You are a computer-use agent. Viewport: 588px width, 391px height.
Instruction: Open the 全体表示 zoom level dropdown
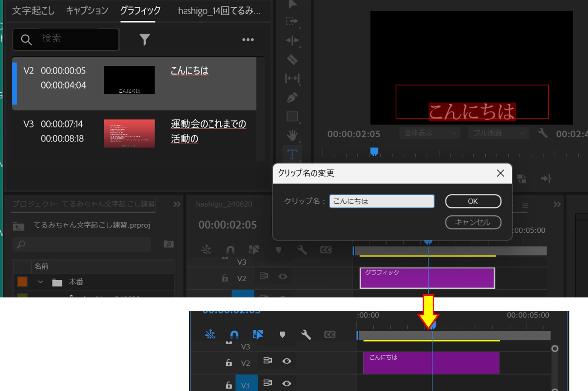coord(430,133)
